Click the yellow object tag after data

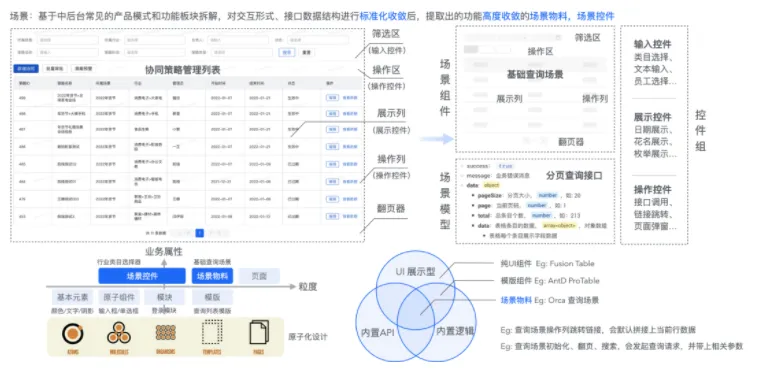491,185
